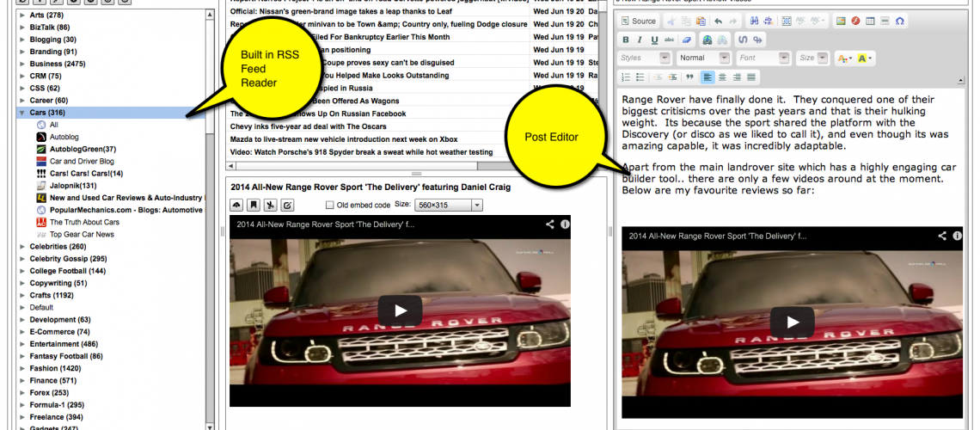The width and height of the screenshot is (980, 430).
Task: Play the embedded video in the post editor
Action: point(792,322)
